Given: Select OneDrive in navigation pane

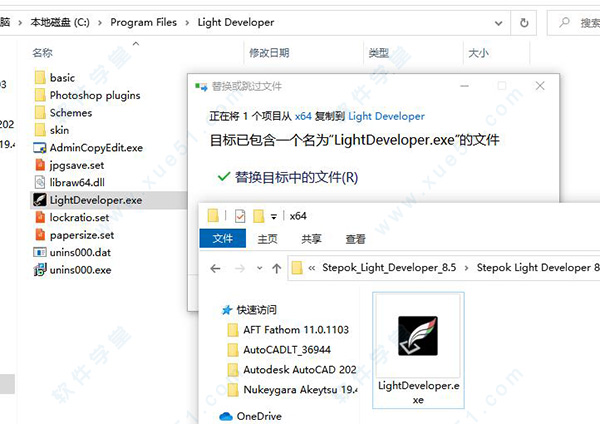Looking at the screenshot, I should point(259,416).
